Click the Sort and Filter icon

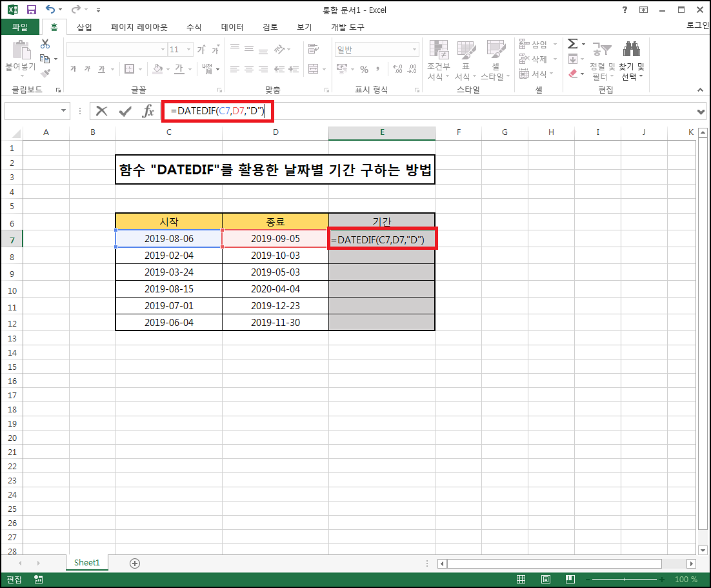[x=602, y=49]
